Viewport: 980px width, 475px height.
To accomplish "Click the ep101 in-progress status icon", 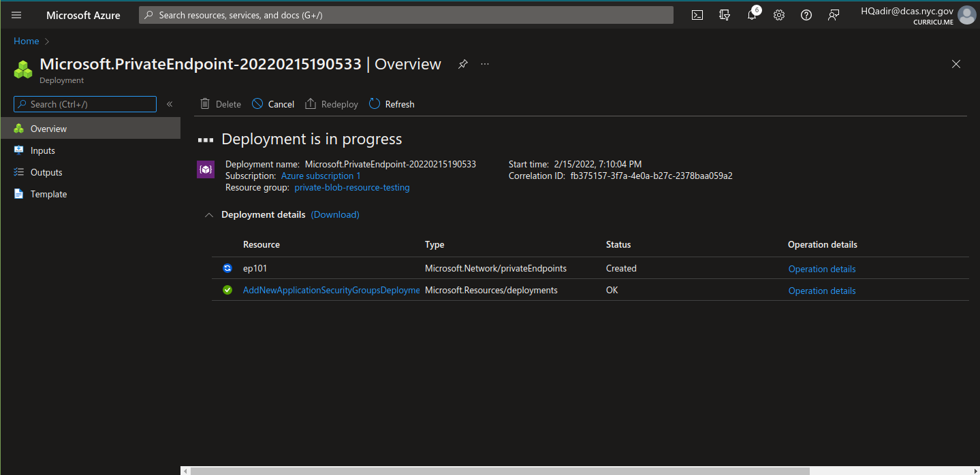I will click(227, 268).
